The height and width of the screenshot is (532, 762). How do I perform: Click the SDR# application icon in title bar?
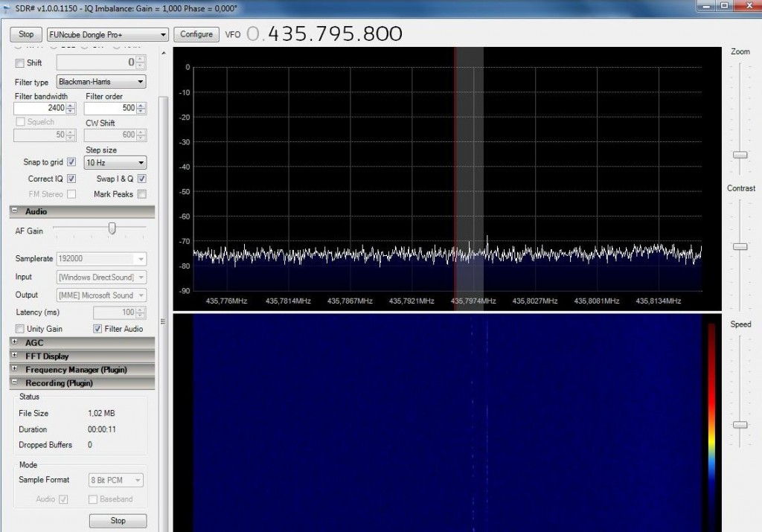[7, 8]
